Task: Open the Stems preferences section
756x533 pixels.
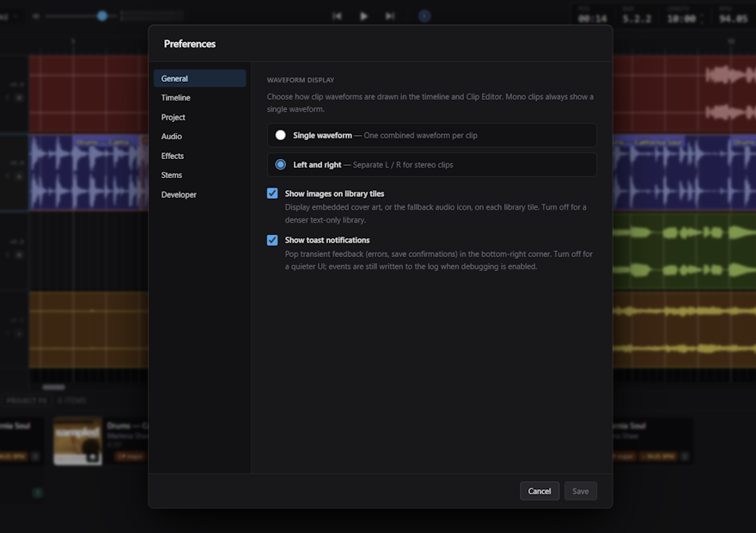Action: (199, 175)
